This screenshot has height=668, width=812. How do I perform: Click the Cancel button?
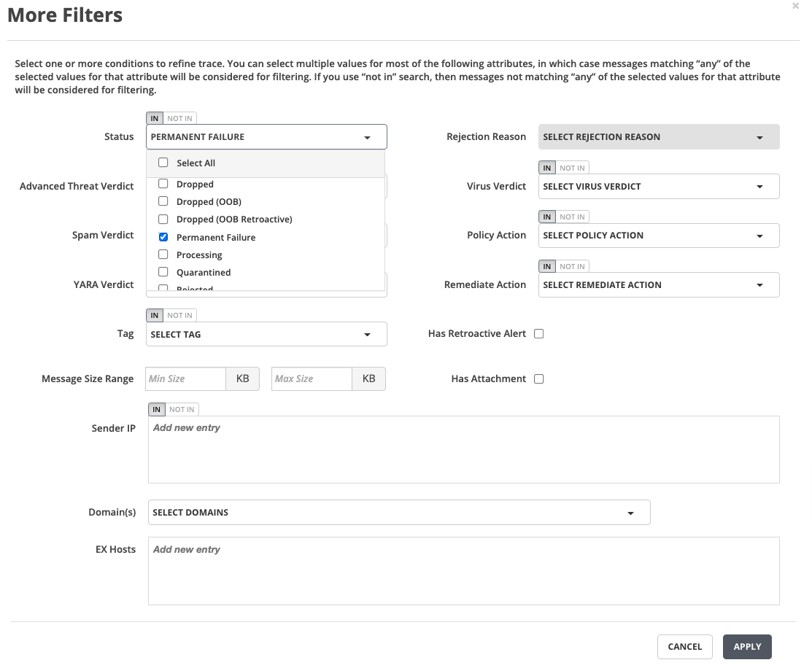pos(684,647)
